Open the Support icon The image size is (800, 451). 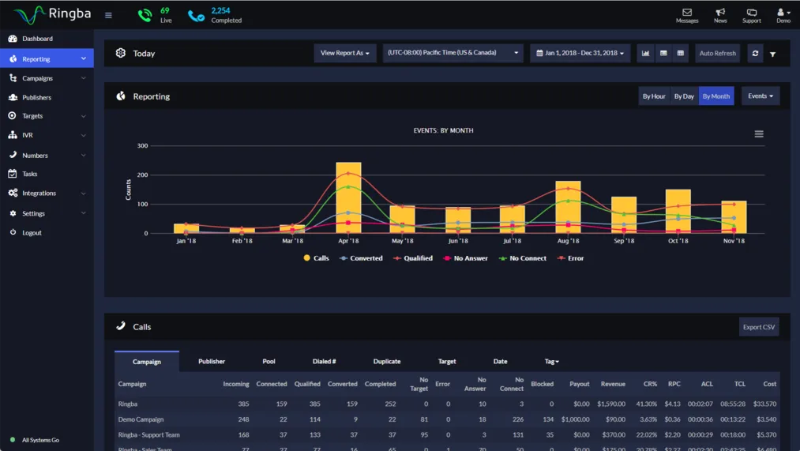click(x=751, y=14)
